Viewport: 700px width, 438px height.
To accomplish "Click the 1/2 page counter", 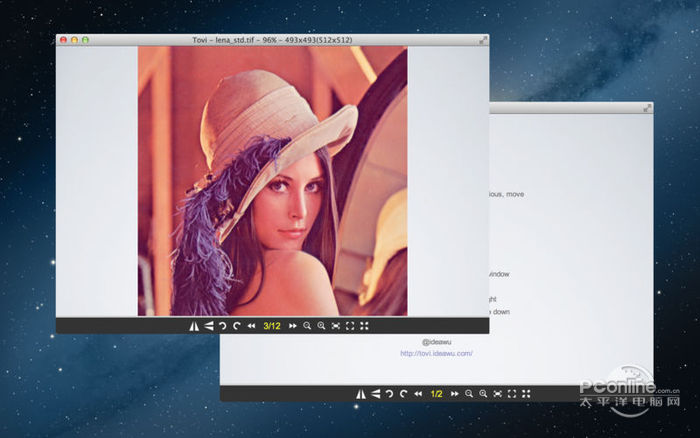I will [436, 394].
